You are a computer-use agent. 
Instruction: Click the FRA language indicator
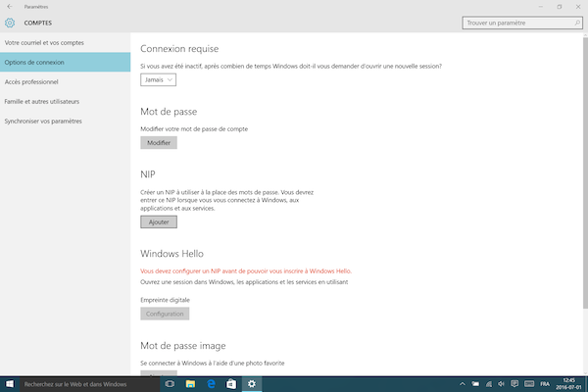[x=545, y=384]
